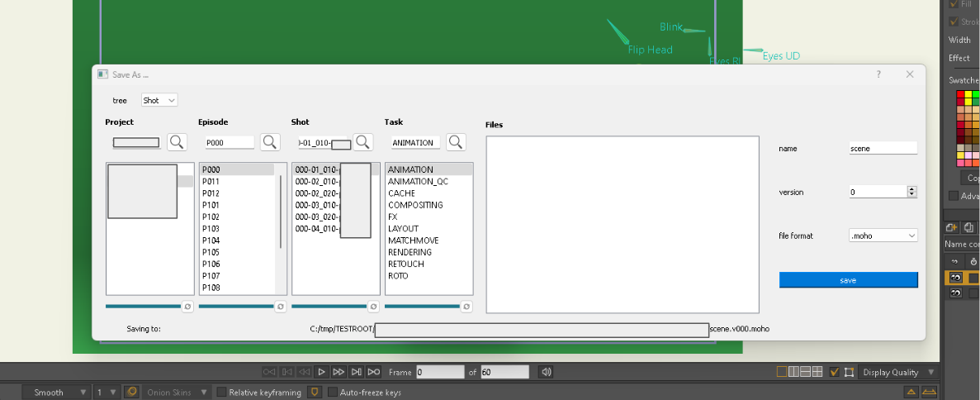Screen dimensions: 980x400
Task: Open the tree Shot dropdown
Action: tap(159, 100)
